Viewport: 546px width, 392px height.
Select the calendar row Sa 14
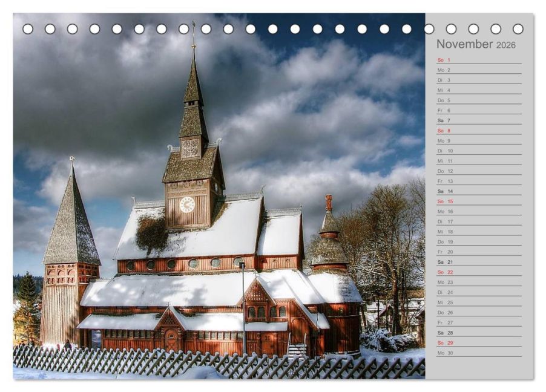tap(479, 191)
